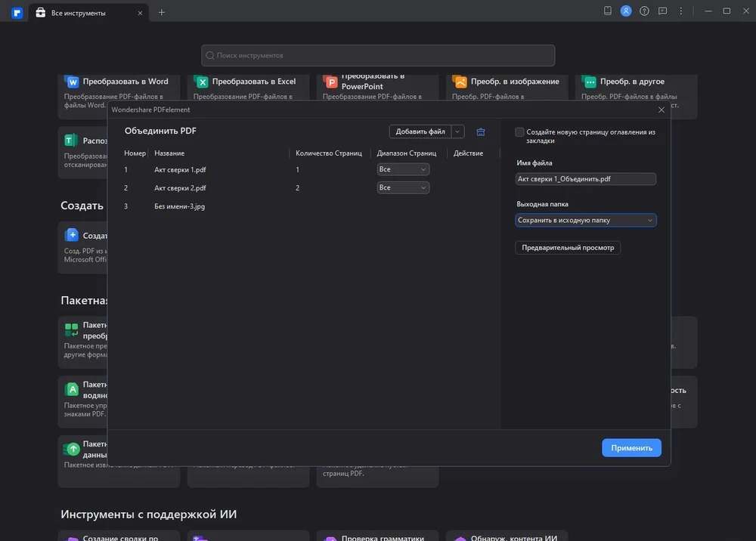Click the file name input field
This screenshot has height=541, width=756.
coord(585,179)
